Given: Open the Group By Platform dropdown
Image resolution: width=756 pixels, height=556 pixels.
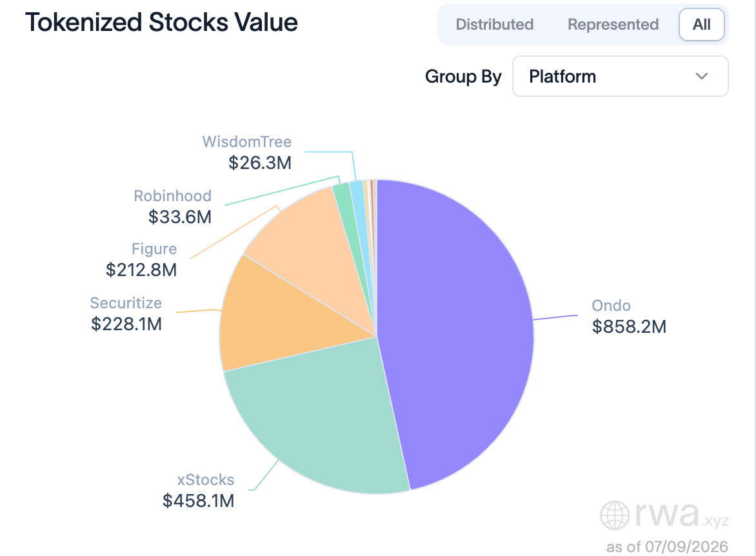Looking at the screenshot, I should pos(620,76).
